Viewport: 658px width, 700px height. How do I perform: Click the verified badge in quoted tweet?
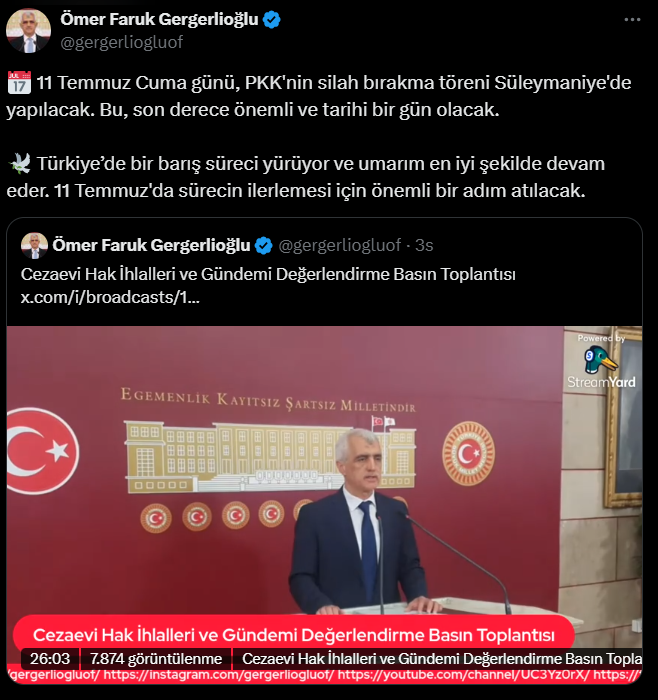point(263,246)
